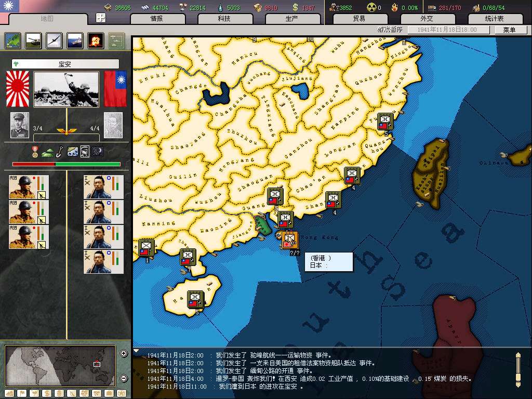Click the manpower icon showing 3852
This screenshot has height=399, width=532.
point(334,7)
